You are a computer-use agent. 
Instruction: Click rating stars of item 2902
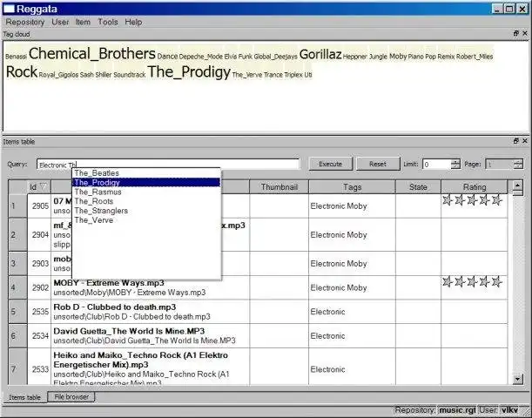[472, 281]
